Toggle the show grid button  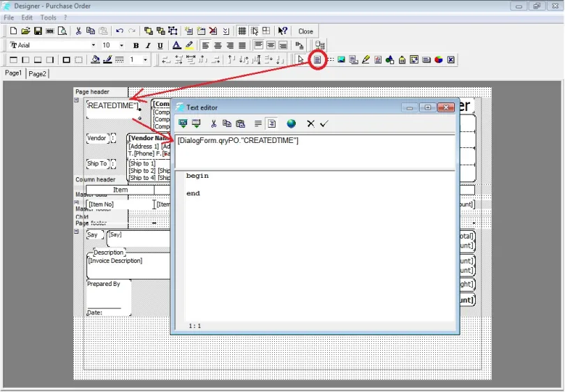click(242, 31)
